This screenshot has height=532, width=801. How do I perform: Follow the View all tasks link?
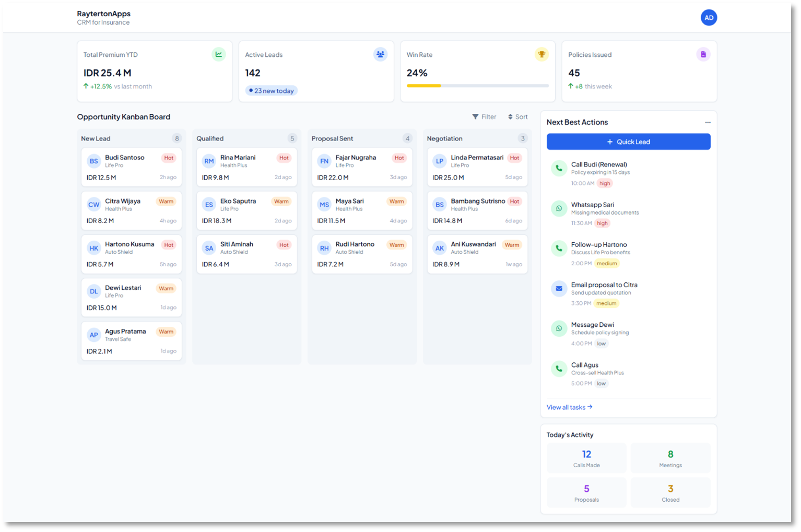pyautogui.click(x=569, y=407)
